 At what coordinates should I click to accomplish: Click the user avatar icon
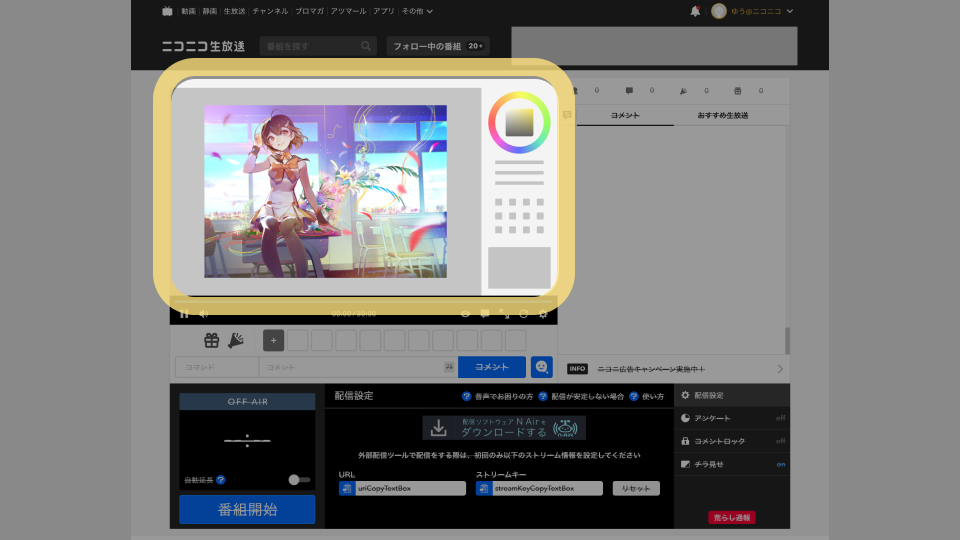pos(719,11)
